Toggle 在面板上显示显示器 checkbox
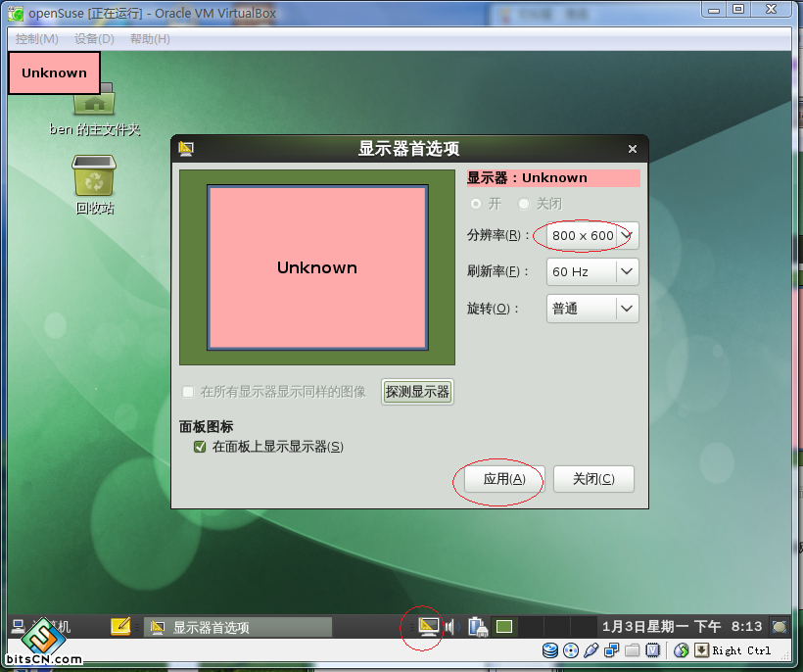The width and height of the screenshot is (803, 672). pos(200,447)
